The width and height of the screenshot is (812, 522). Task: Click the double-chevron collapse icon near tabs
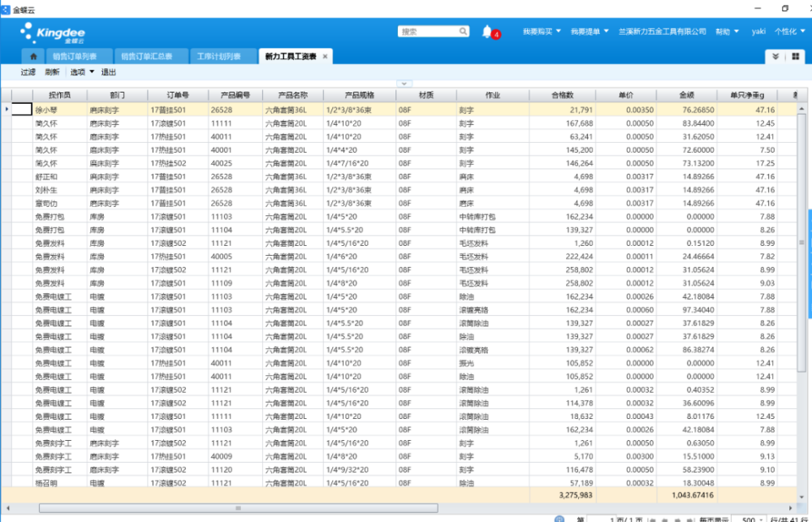click(775, 57)
